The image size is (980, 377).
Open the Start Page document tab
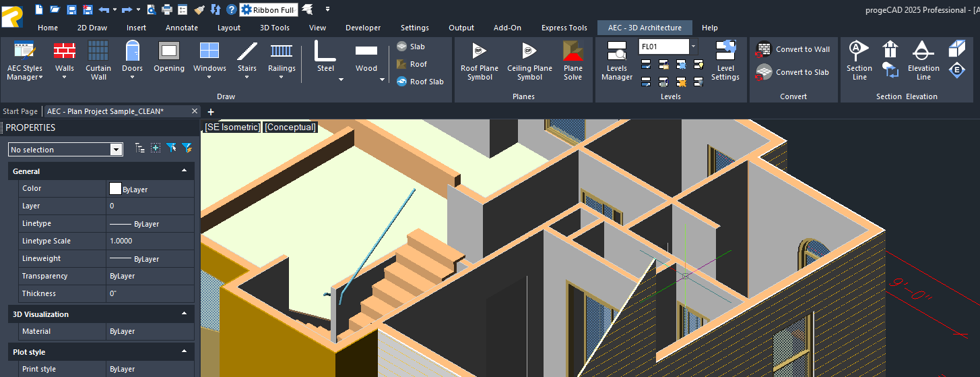(20, 111)
